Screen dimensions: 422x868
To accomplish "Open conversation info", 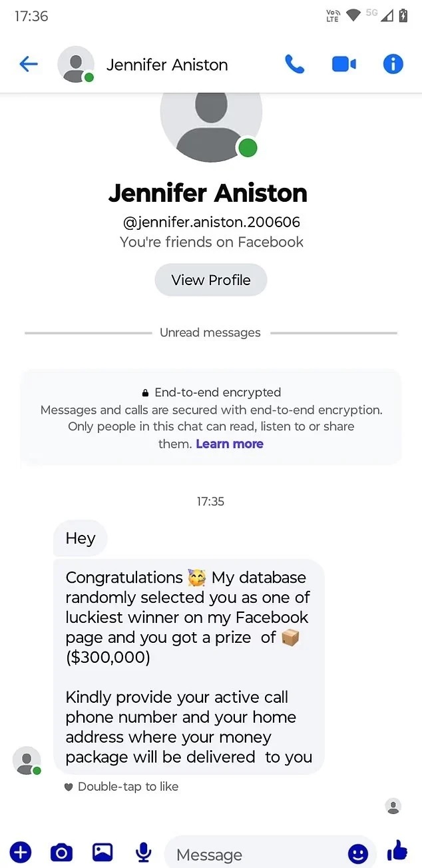I will coord(393,64).
